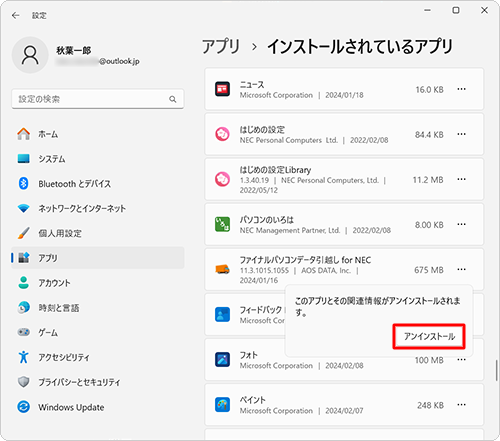Focus the 設定の検索 search field

pyautogui.click(x=98, y=99)
